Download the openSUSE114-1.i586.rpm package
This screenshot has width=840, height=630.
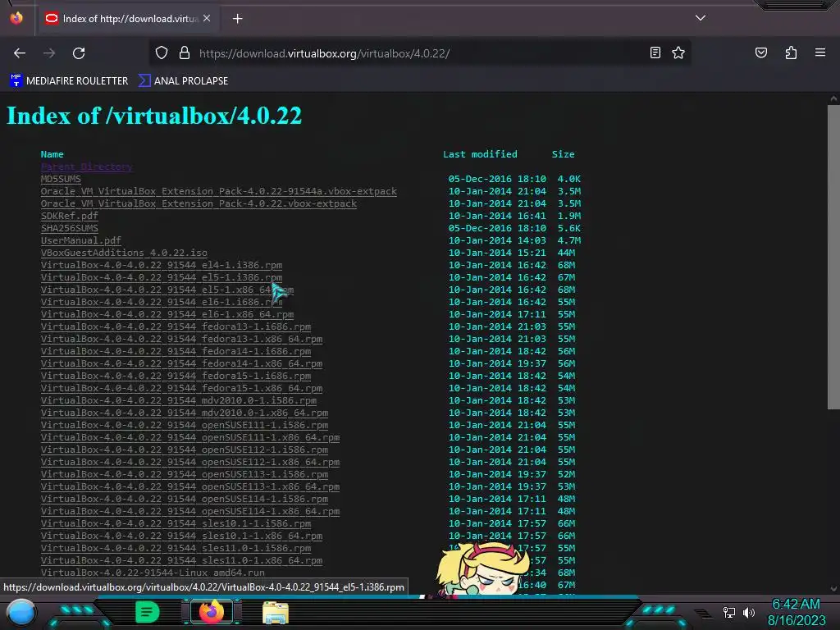coord(185,500)
